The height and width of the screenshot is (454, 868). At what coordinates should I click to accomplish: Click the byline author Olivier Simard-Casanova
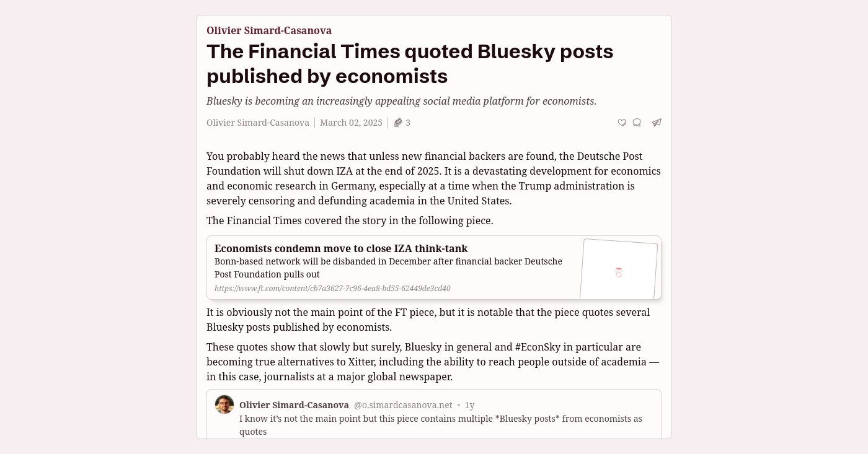click(258, 123)
